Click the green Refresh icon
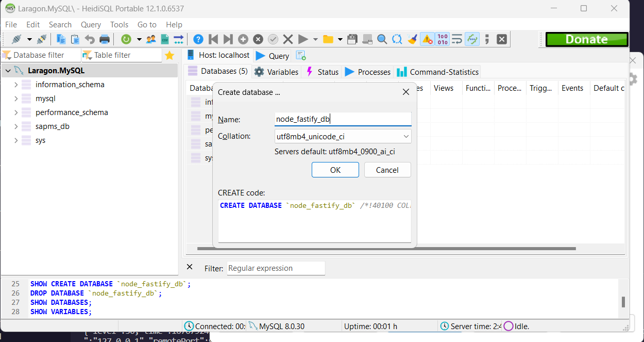The width and height of the screenshot is (644, 342). [126, 39]
